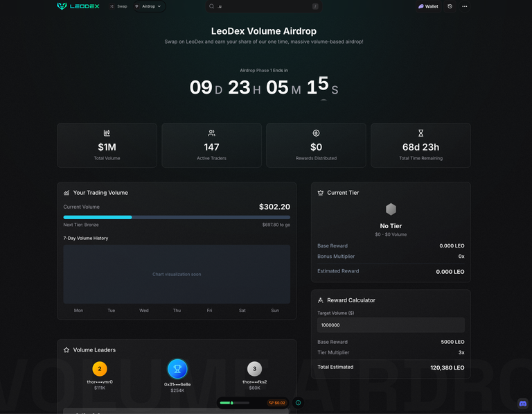Click the 'Chart visualization soon' placeholder
Image resolution: width=532 pixels, height=414 pixels.
177,274
